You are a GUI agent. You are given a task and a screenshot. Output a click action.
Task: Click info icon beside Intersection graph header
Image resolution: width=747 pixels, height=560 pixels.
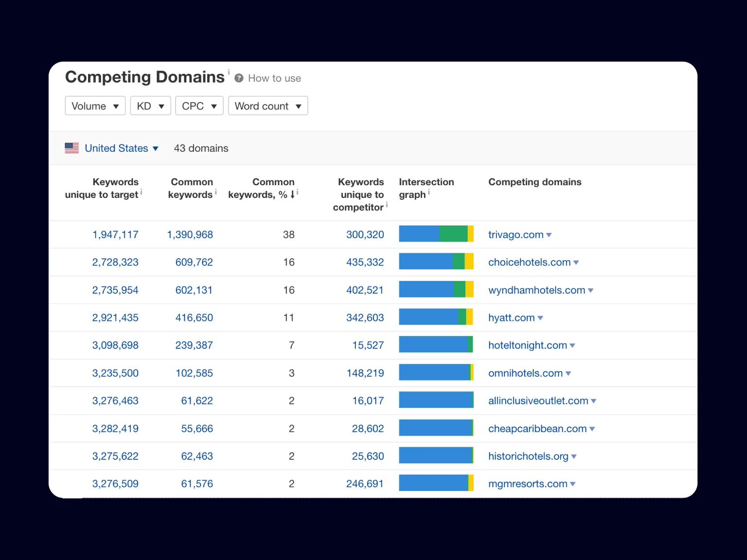[x=428, y=192]
